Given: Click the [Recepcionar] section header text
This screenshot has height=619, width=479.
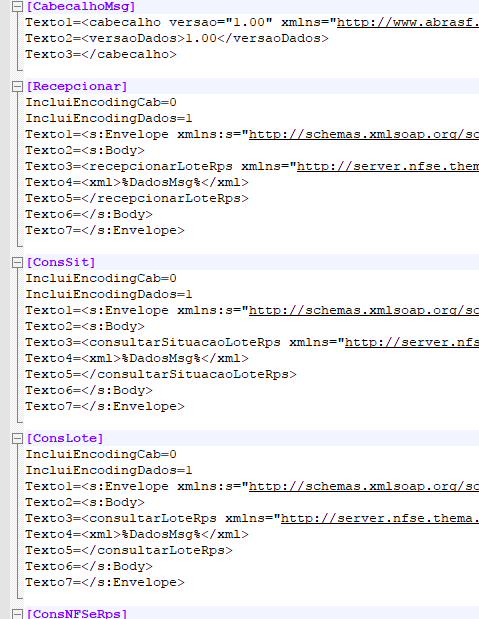Looking at the screenshot, I should [x=77, y=86].
